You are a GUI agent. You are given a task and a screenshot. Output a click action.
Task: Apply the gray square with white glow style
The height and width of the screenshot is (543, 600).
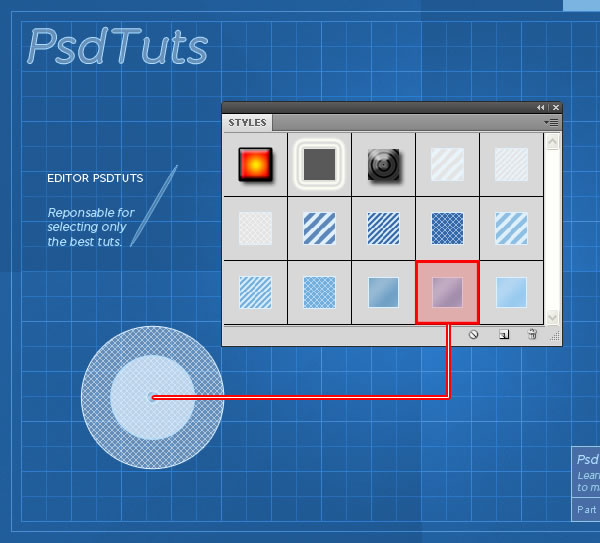319,165
